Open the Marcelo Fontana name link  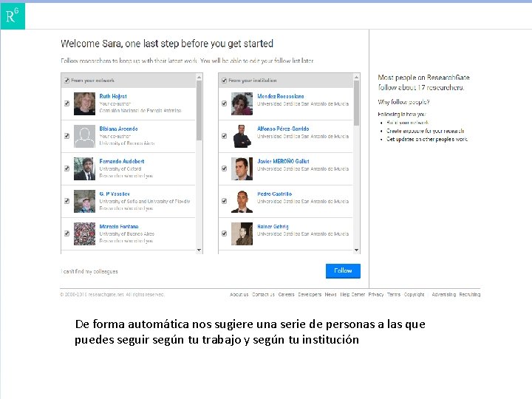(119, 227)
